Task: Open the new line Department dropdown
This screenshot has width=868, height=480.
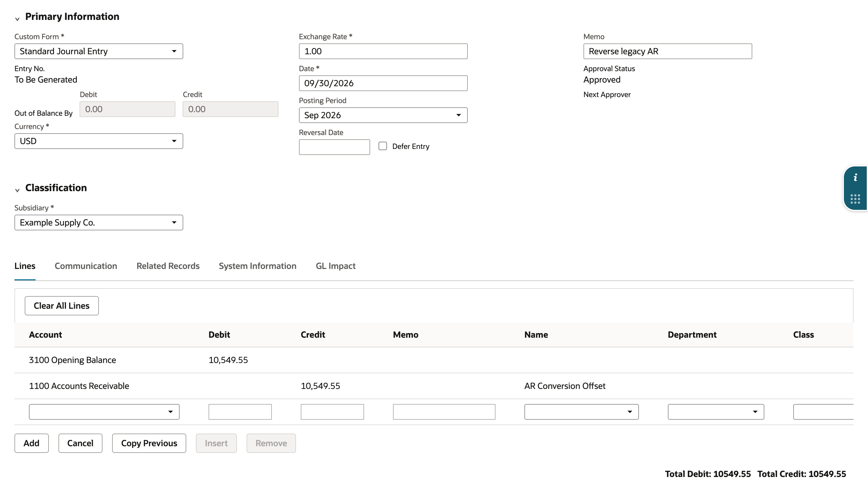Action: (x=716, y=412)
